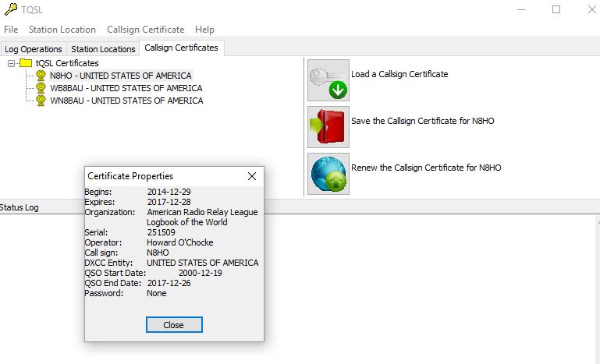
Task: Click the Close button in Certificate Properties
Action: pos(174,325)
